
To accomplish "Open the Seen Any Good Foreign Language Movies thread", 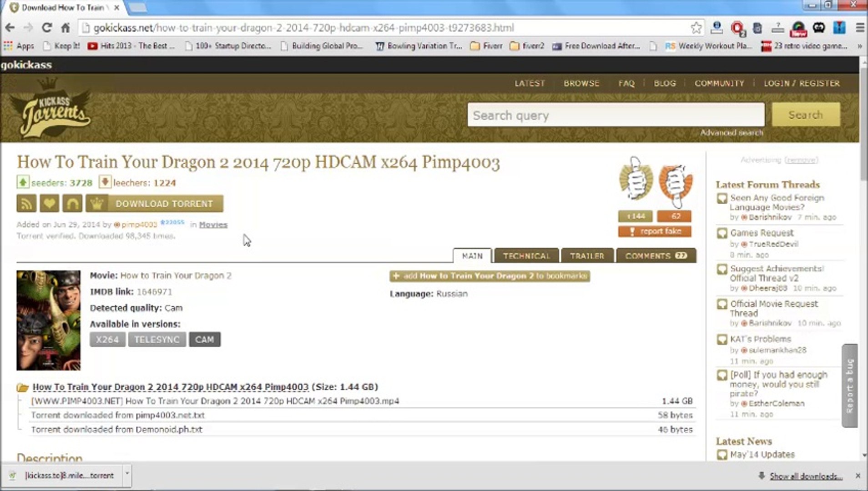I will [x=777, y=202].
